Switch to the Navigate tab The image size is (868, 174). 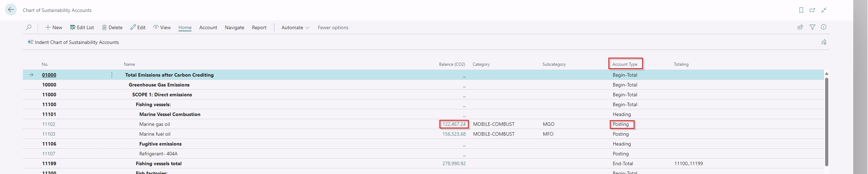(x=234, y=27)
